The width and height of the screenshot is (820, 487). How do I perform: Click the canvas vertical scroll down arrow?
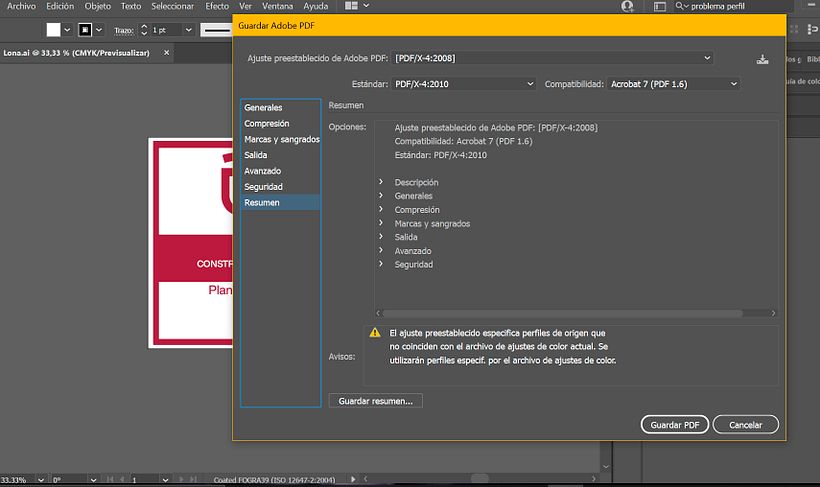606,467
